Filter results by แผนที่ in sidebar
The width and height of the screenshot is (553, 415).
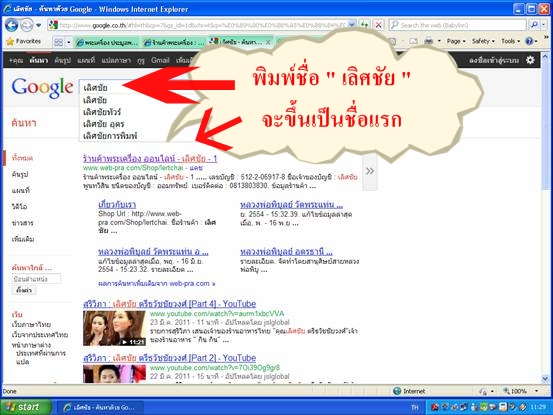(20, 190)
